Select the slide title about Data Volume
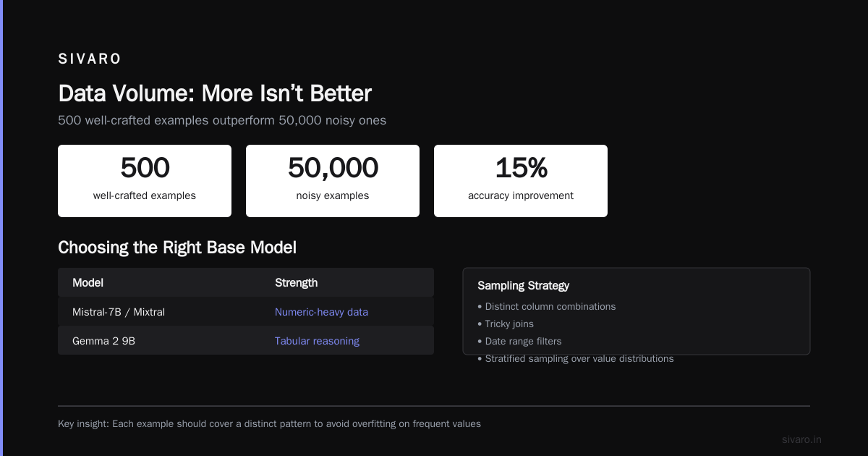Image resolution: width=868 pixels, height=456 pixels. (x=215, y=93)
